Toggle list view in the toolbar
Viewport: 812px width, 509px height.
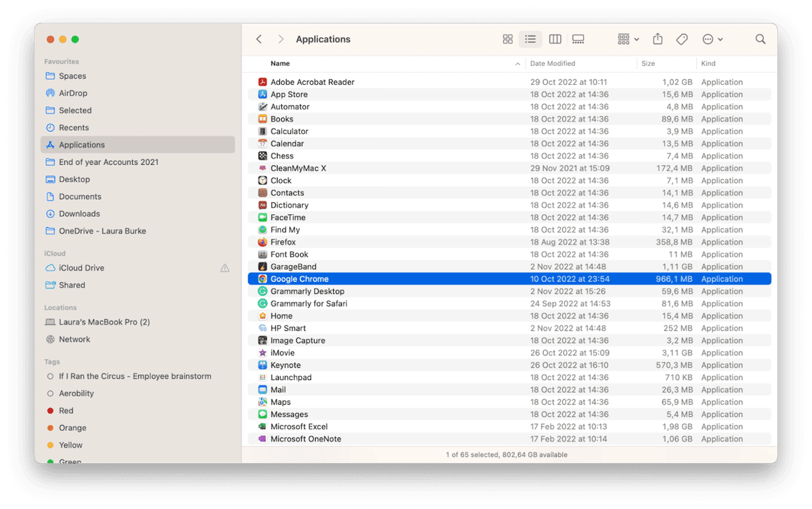point(530,39)
